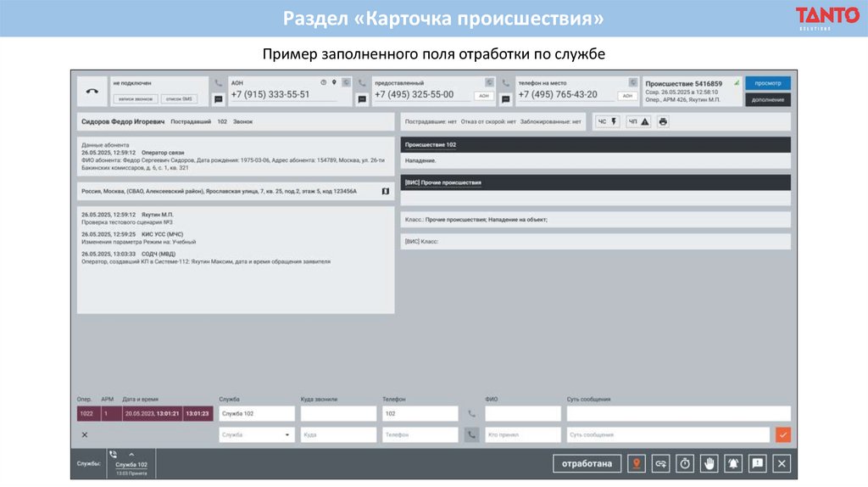Expand the chevron above Служба 102
Screen dimensions: 868x487
pos(131,455)
